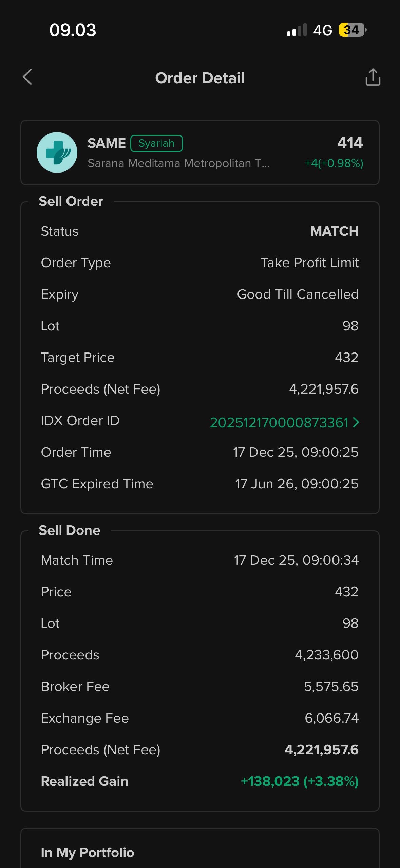This screenshot has width=400, height=868.
Task: Tap the +4(+0.98%) price change
Action: (x=334, y=163)
